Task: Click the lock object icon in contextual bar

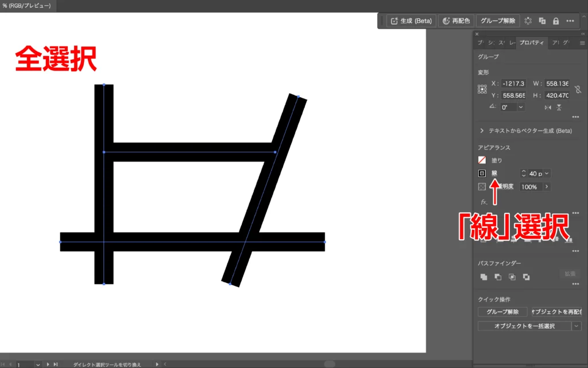Action: pyautogui.click(x=555, y=21)
